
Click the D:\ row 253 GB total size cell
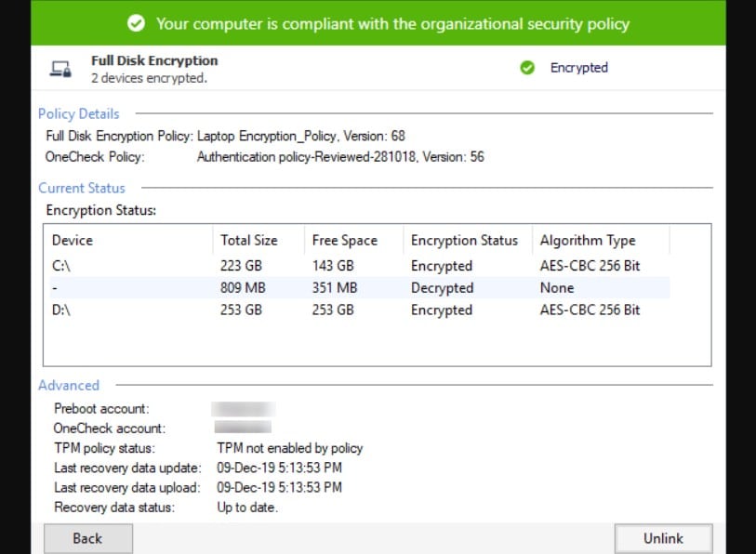(241, 310)
